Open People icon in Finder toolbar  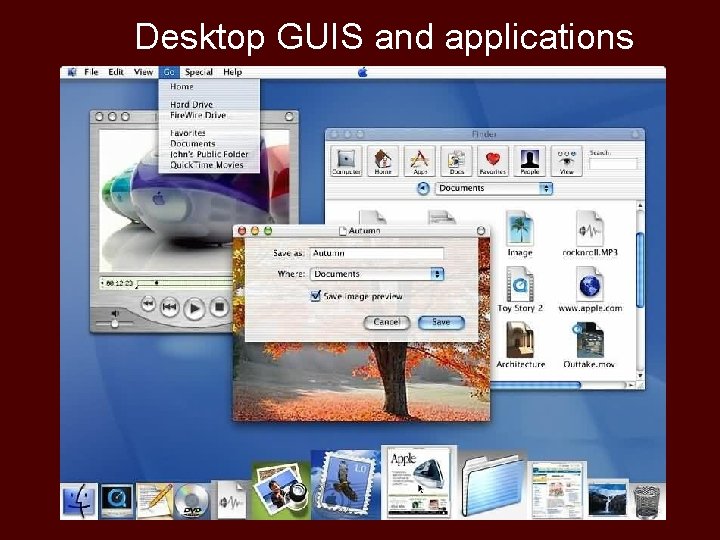[x=530, y=161]
